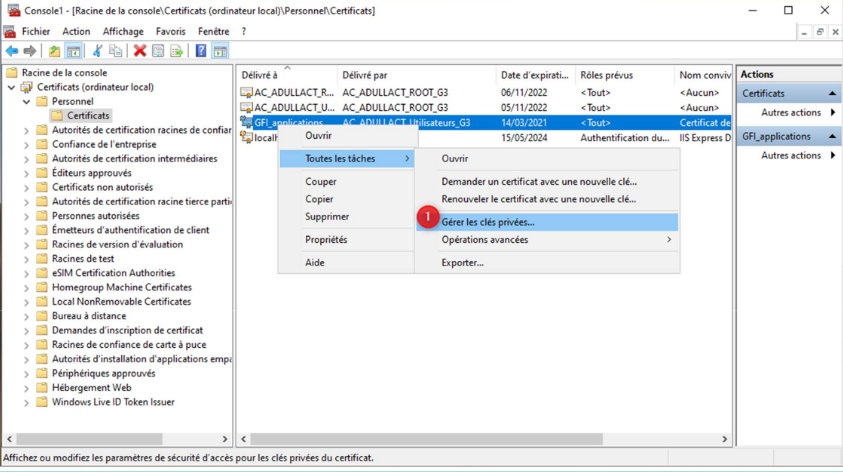Open the Affichage menu
Screen dimensions: 843x472
click(x=123, y=31)
